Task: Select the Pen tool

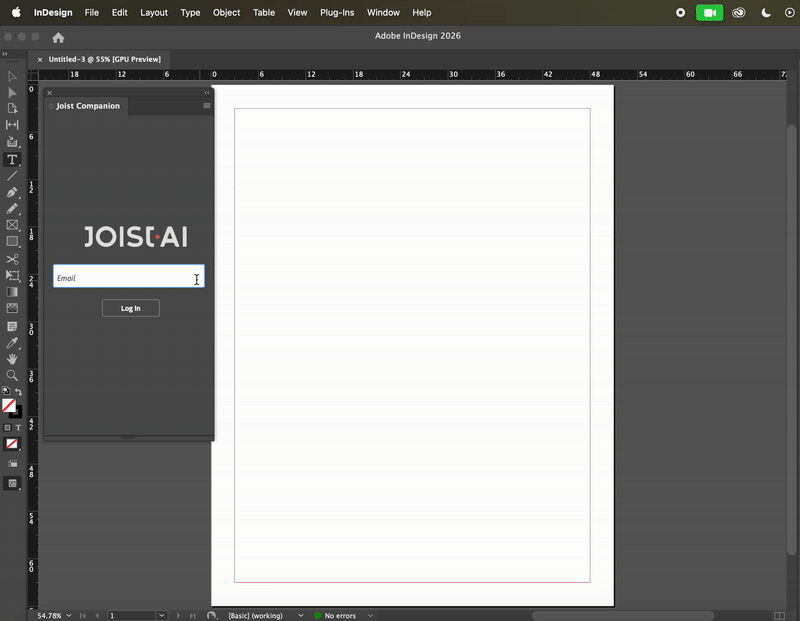Action: pyautogui.click(x=12, y=192)
